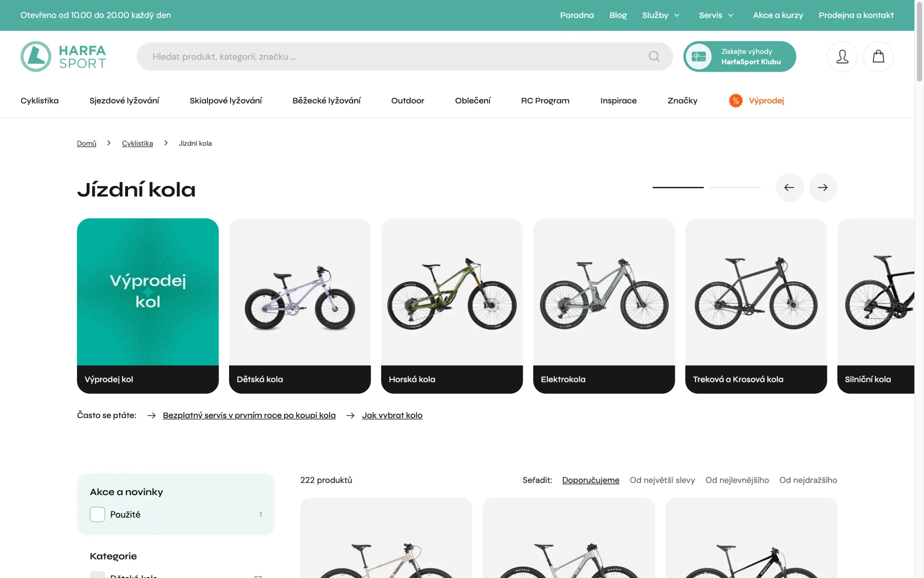
Task: Click the HarfaSport logo
Action: [63, 56]
